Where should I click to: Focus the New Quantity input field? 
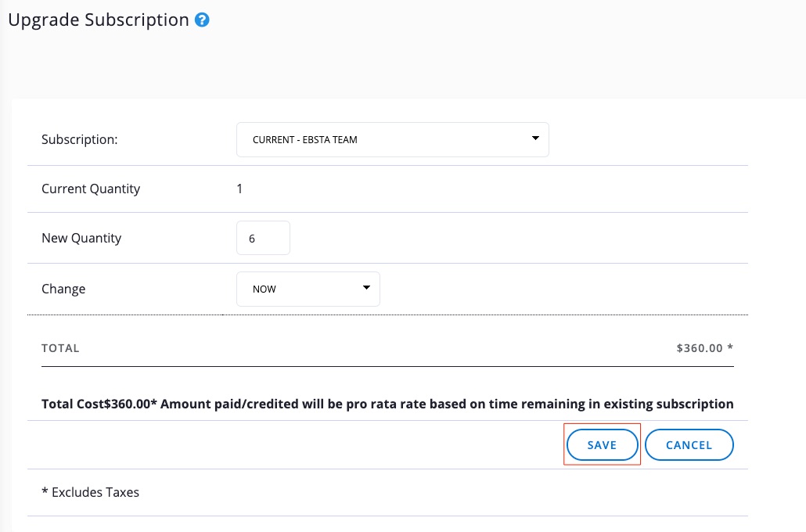[263, 238]
